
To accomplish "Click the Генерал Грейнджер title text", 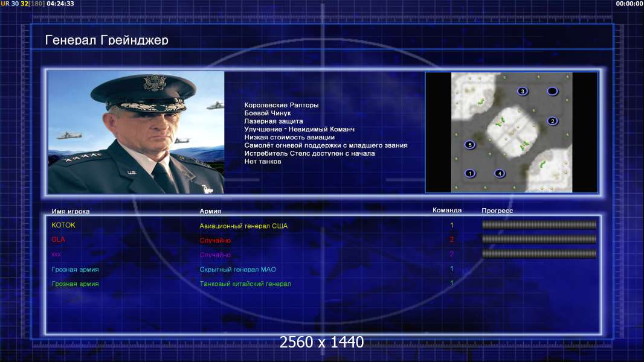I will point(107,40).
